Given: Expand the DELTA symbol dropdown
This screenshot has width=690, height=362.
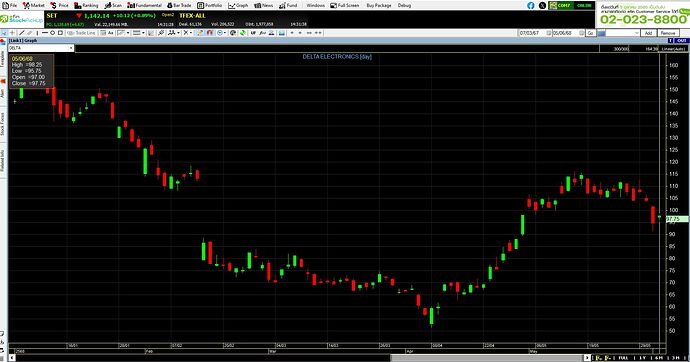Looking at the screenshot, I should coord(71,48).
